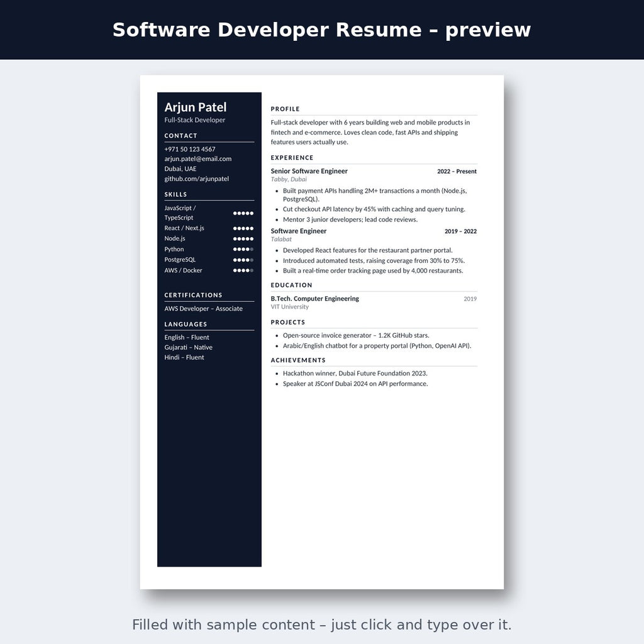Screen dimensions: 644x644
Task: Click bullet 'Arabic/English chatbot for a property portal'
Action: point(377,346)
